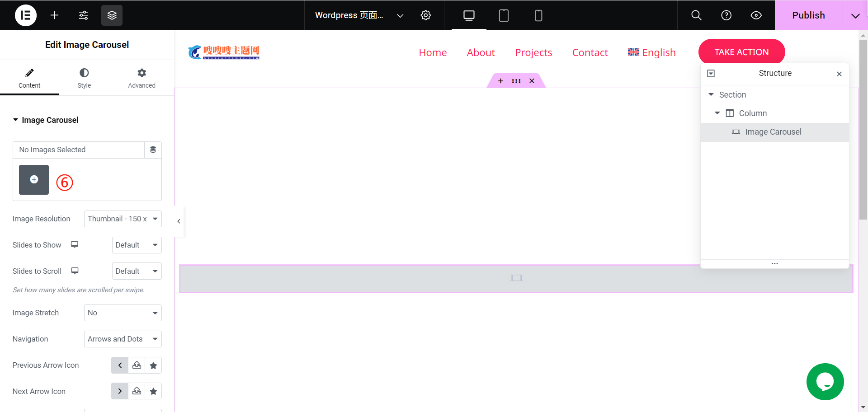Screen dimensions: 868x412
Task: Click responsive icon beside Slides to Scroll
Action: pyautogui.click(x=75, y=271)
